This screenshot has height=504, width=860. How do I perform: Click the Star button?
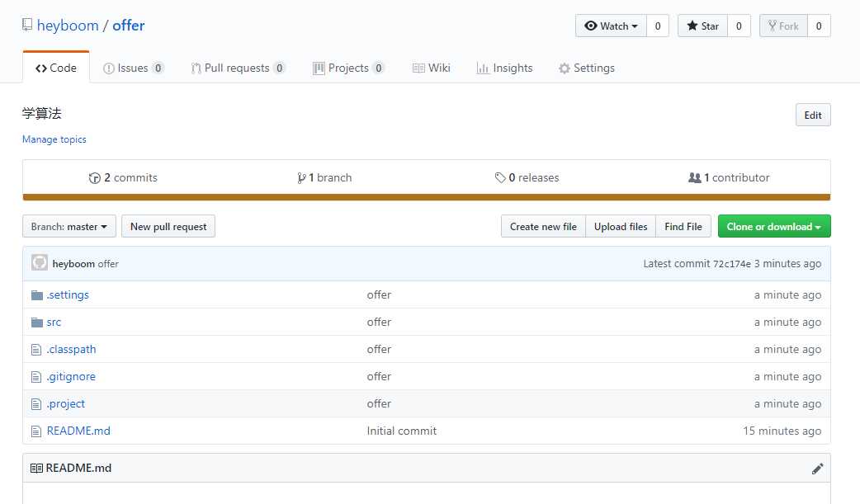[x=702, y=26]
